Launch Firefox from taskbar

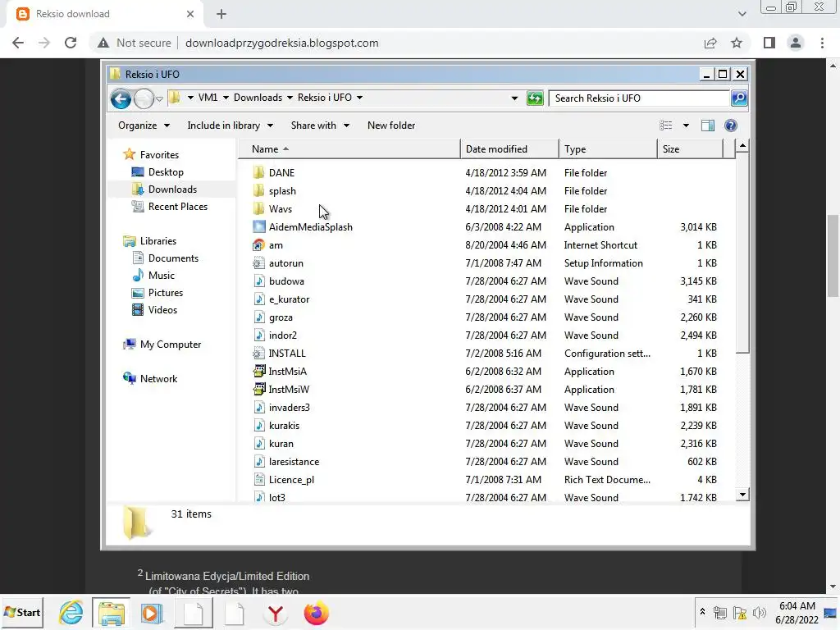pyautogui.click(x=316, y=614)
